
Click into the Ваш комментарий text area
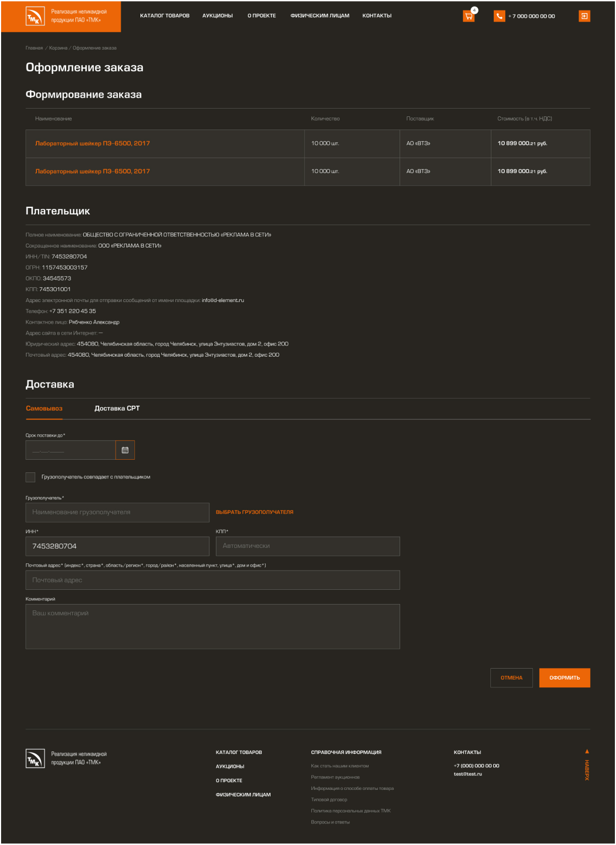point(213,627)
